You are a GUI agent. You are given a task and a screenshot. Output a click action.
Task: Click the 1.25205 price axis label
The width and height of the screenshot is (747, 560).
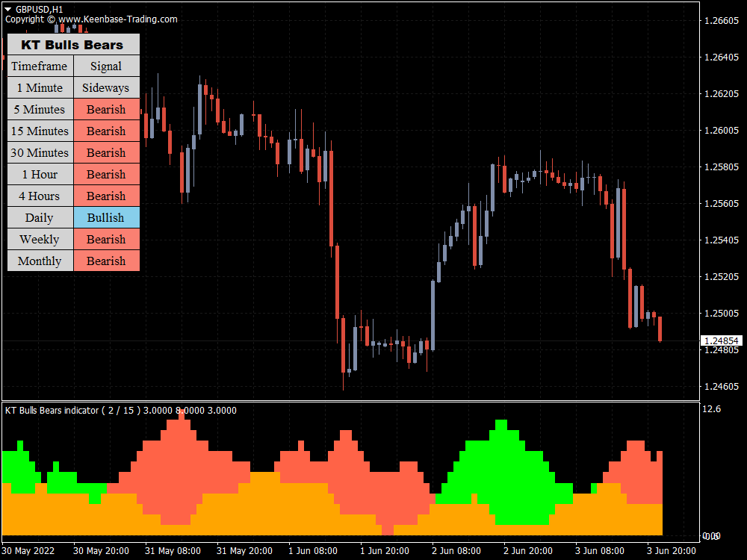pyautogui.click(x=722, y=277)
